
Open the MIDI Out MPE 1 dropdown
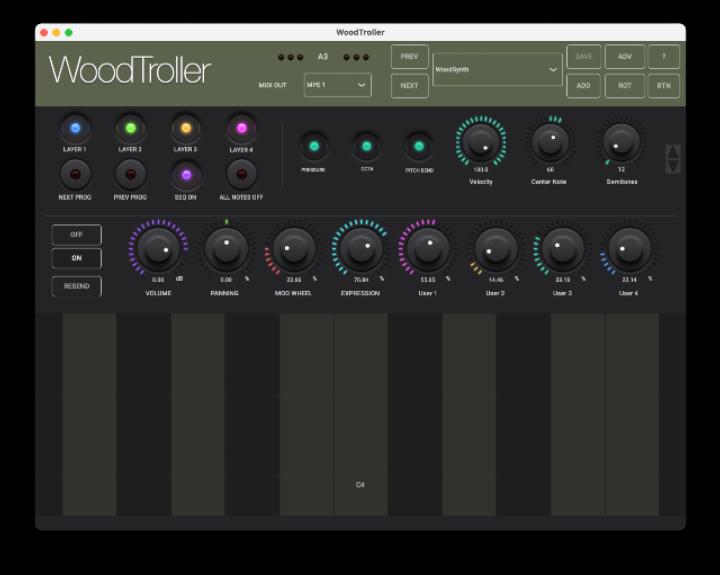(337, 85)
